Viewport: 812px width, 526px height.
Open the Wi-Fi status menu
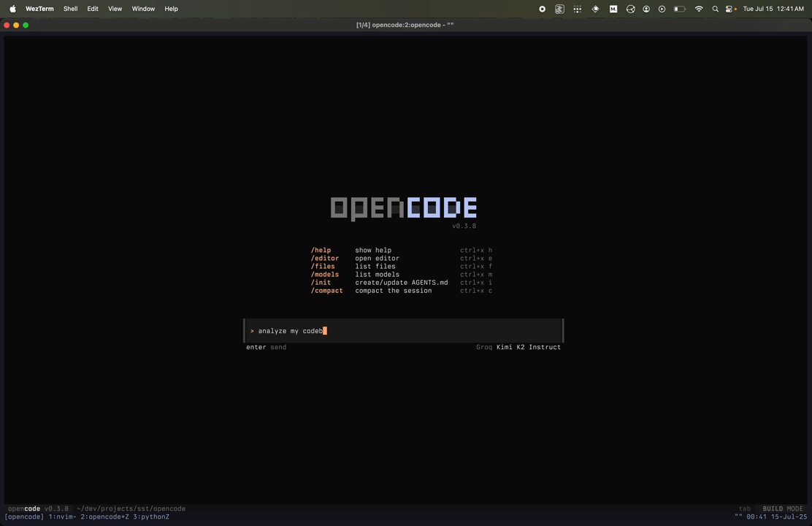(x=699, y=9)
